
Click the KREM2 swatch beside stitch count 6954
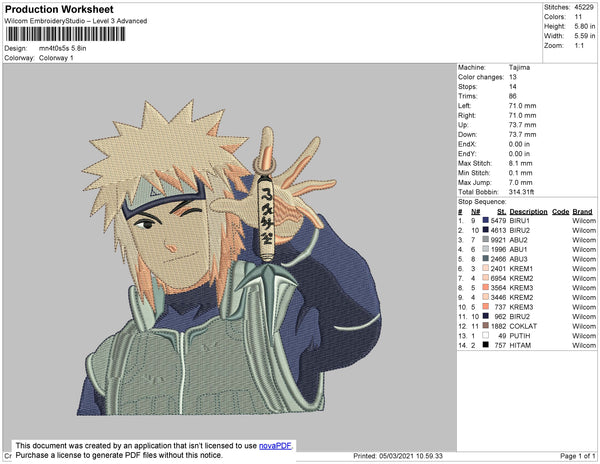click(x=486, y=278)
